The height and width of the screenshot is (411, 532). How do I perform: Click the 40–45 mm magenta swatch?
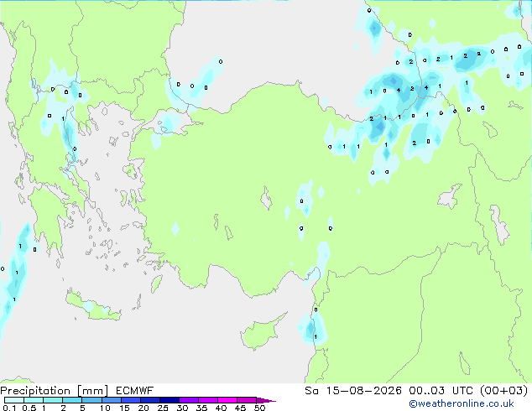pos(227,400)
